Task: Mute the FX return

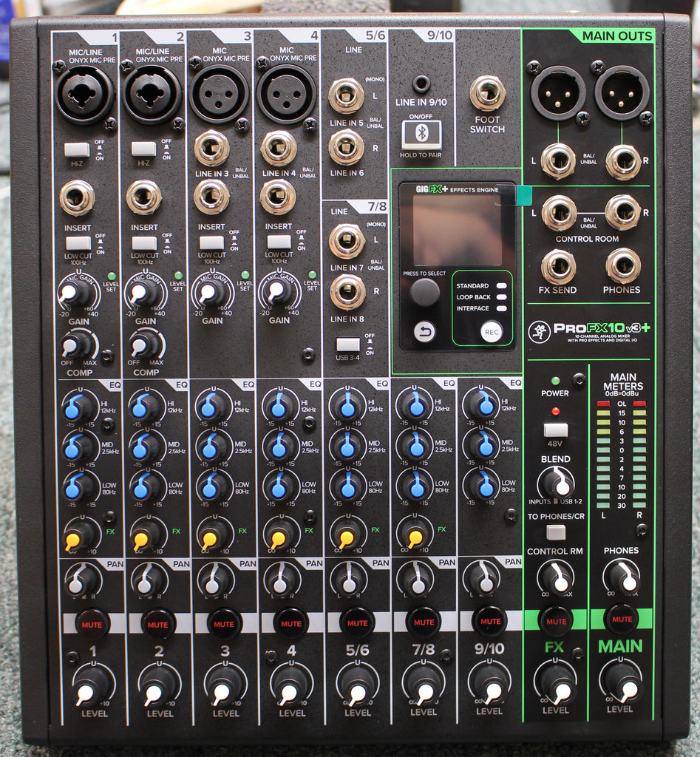Action: [556, 621]
